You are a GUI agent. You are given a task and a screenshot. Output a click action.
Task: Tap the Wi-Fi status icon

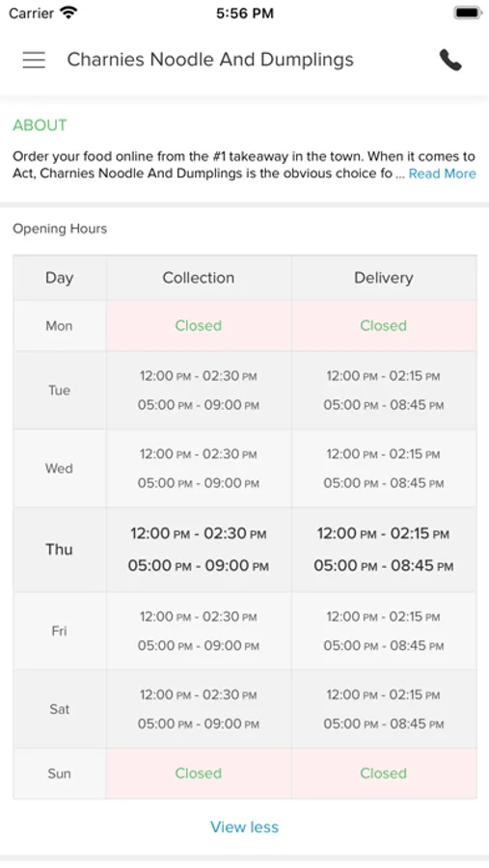pos(68,13)
